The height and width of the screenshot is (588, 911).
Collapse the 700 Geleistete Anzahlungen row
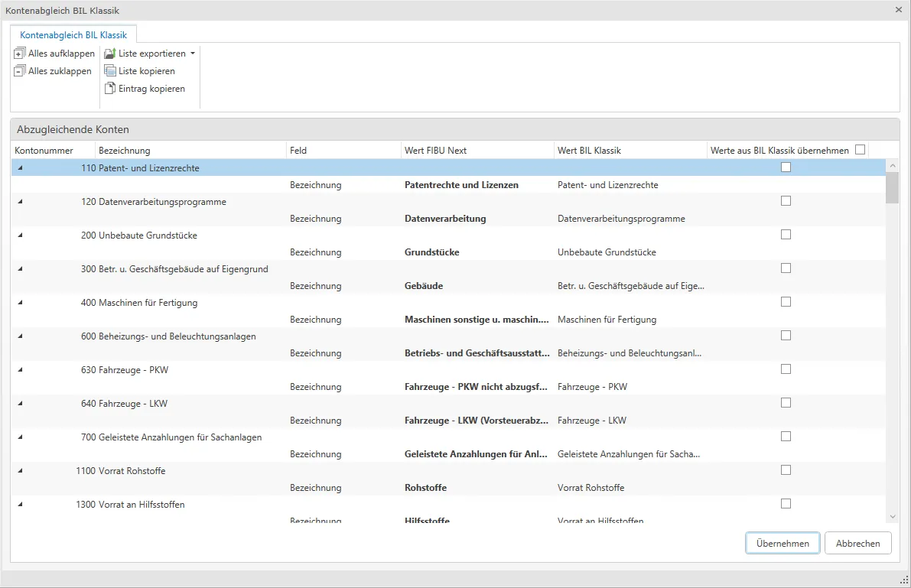coord(21,437)
